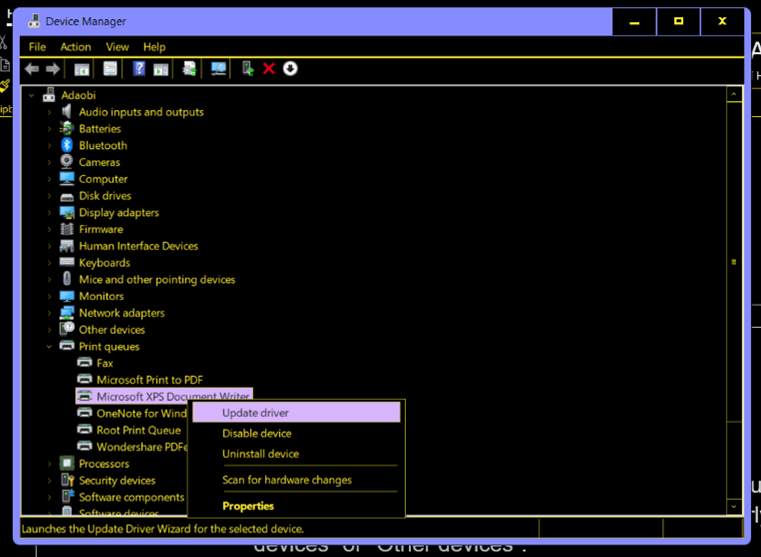This screenshot has height=557, width=761.
Task: Select the Root Print Queue printer icon
Action: pyautogui.click(x=84, y=429)
